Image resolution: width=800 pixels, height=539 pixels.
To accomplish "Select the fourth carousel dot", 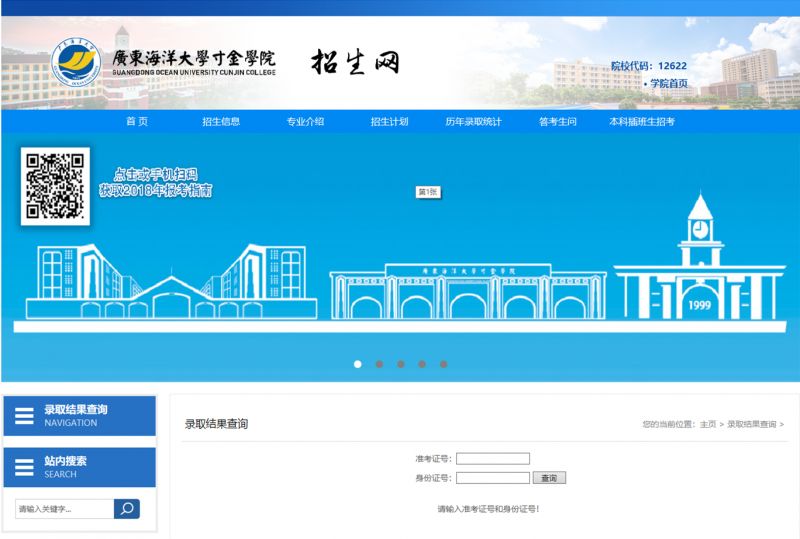I will [x=422, y=364].
